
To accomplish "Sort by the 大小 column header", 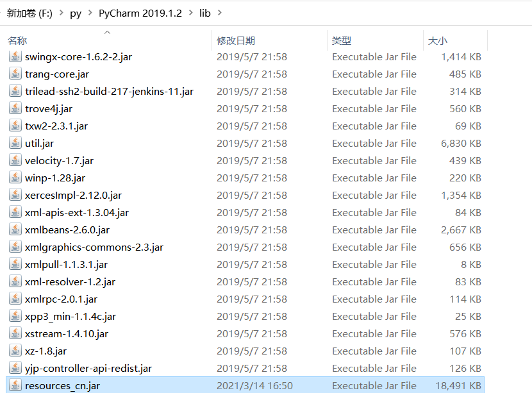I will pos(438,41).
